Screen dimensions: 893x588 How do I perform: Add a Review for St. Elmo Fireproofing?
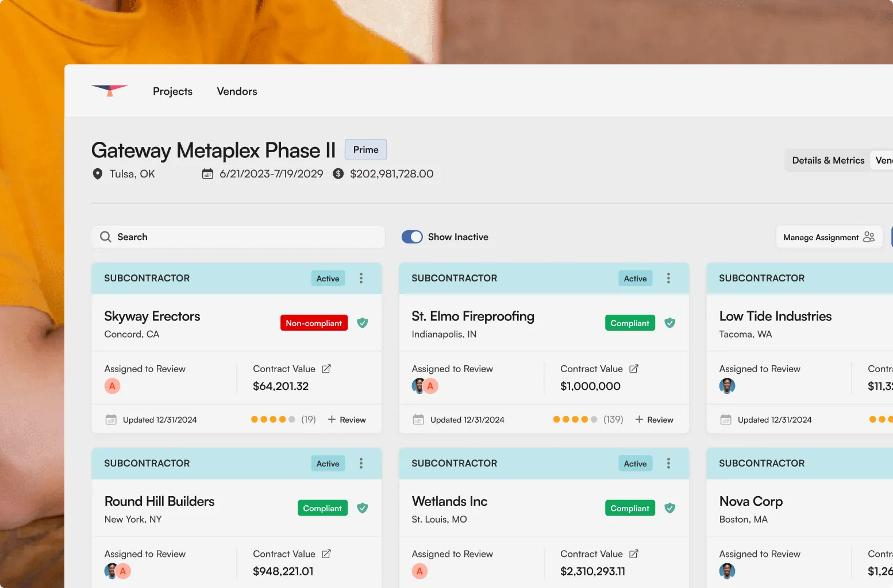pyautogui.click(x=654, y=420)
